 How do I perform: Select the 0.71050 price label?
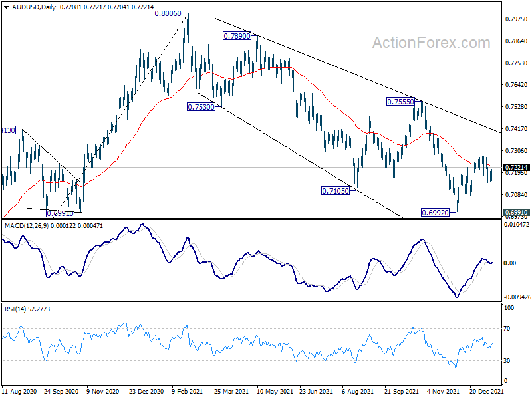click(x=335, y=191)
